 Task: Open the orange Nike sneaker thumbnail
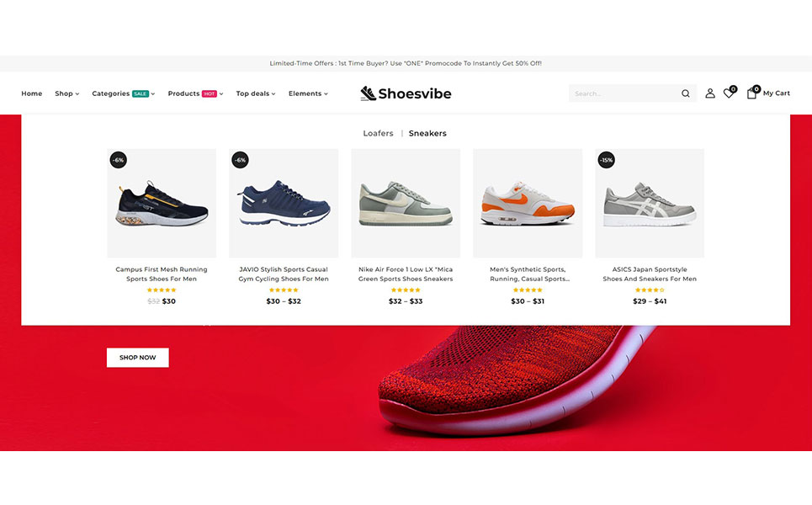coord(528,203)
